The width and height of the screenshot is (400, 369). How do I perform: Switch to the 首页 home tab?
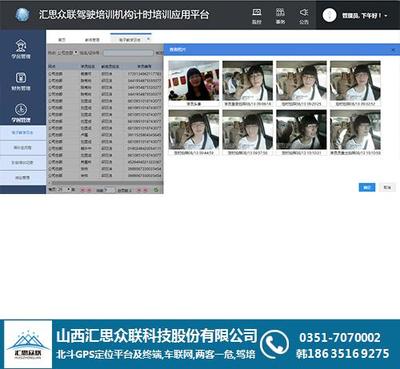[x=62, y=40]
